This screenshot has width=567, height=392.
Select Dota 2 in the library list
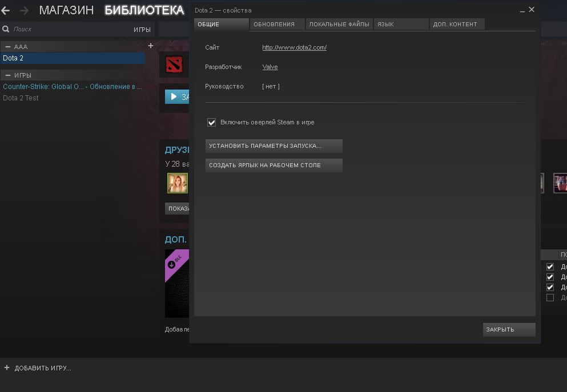(73, 58)
